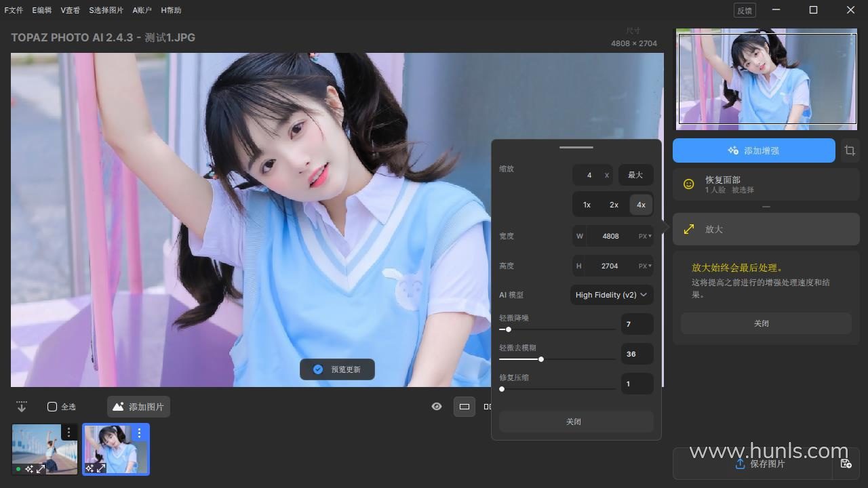Toggle the 全选 select-all checkbox
Screen dimensions: 868x488
click(52, 407)
